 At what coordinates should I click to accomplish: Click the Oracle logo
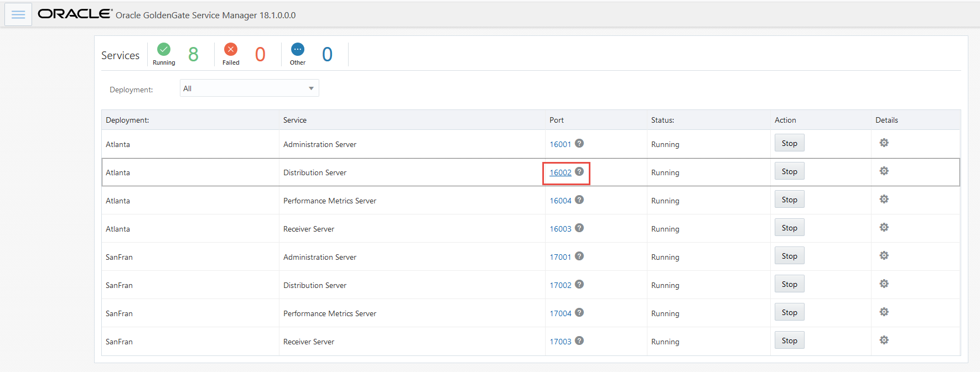[x=75, y=14]
